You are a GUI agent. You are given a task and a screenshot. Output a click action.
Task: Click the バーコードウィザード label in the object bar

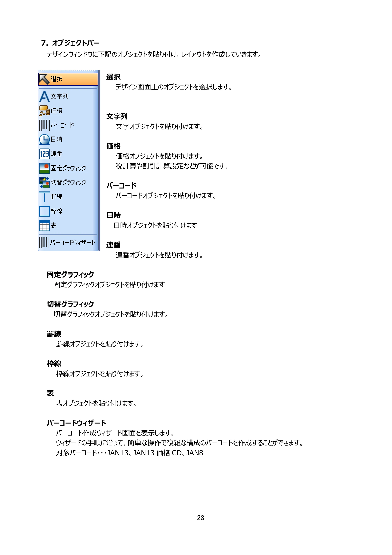pos(73,242)
